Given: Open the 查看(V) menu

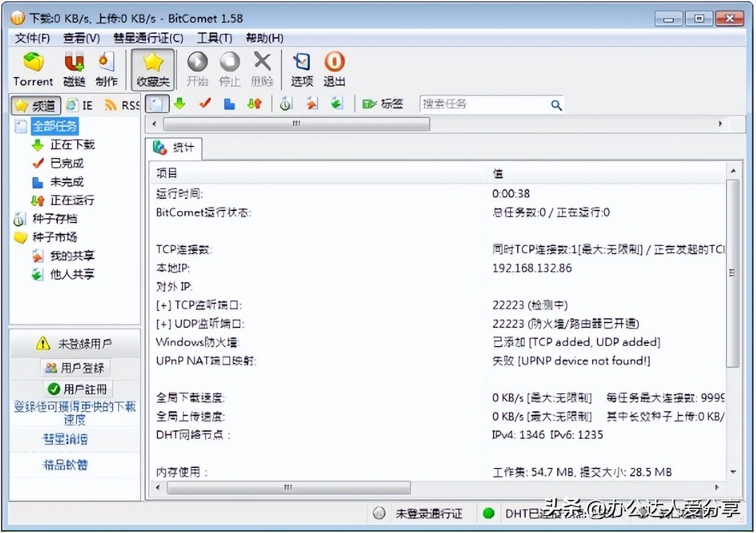Looking at the screenshot, I should 81,38.
